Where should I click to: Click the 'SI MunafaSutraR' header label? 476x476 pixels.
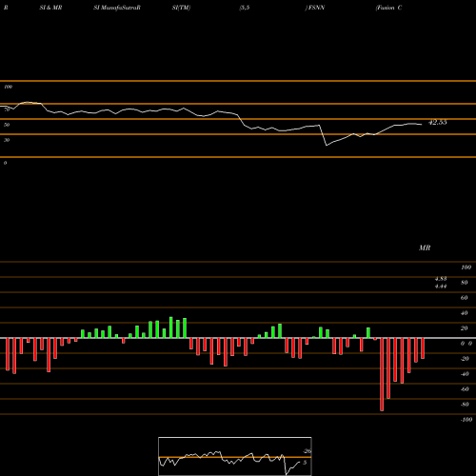(x=117, y=8)
